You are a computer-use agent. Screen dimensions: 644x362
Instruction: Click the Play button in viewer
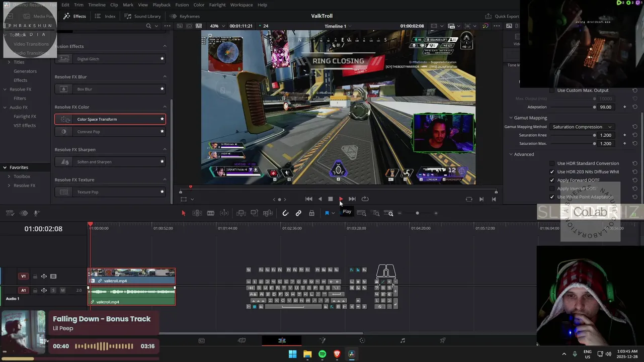(341, 199)
